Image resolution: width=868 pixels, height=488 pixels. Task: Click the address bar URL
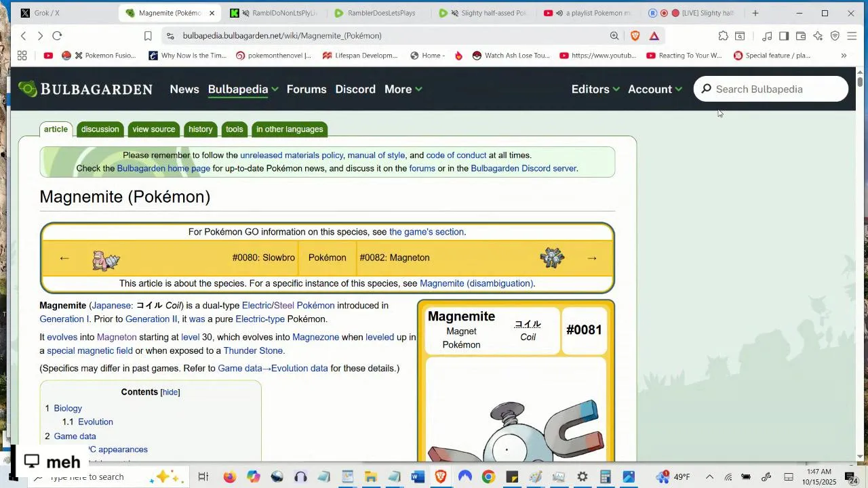[282, 36]
